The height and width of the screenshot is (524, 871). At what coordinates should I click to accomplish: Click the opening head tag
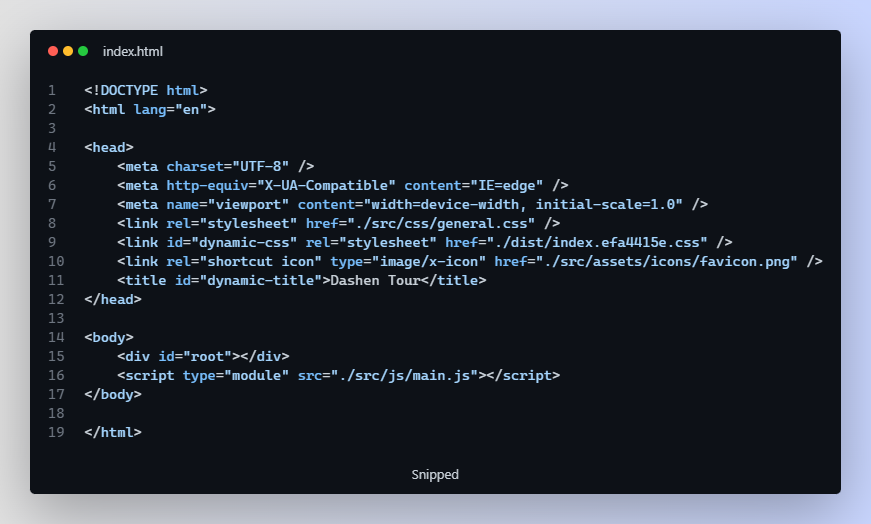(109, 147)
